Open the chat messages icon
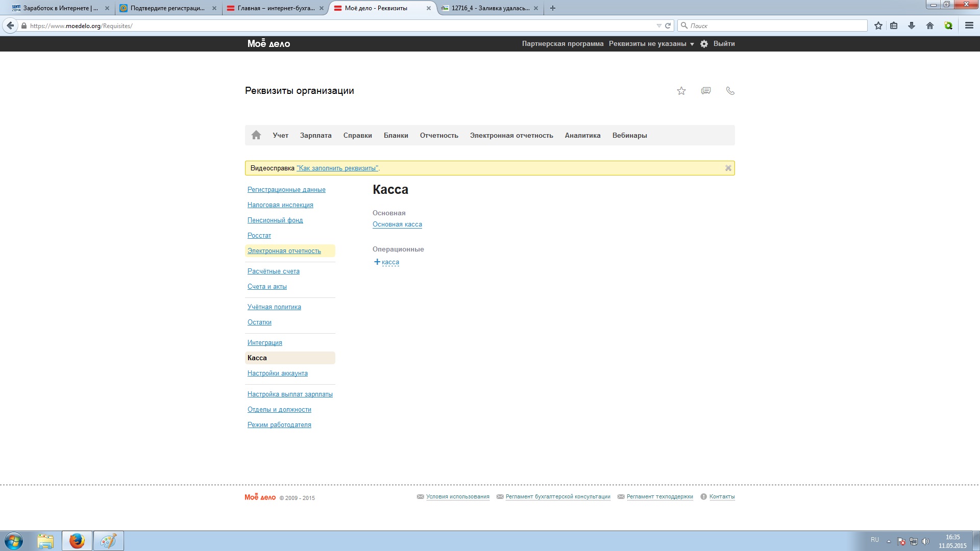 [706, 91]
